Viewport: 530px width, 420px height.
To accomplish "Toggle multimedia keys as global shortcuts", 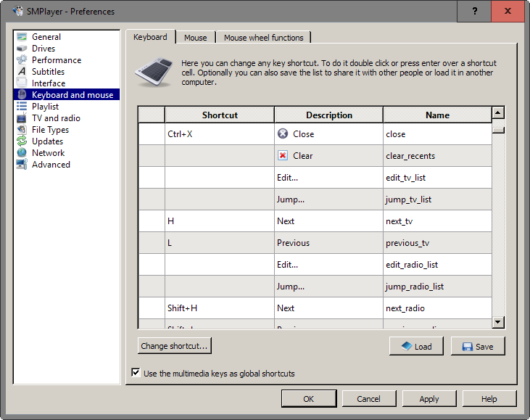I will [x=136, y=373].
